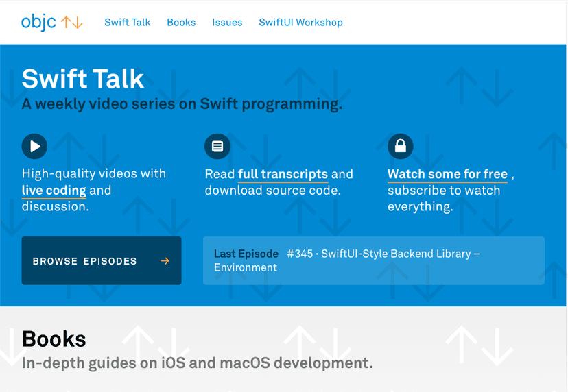
Task: Click the orange up-down arrows logo icon
Action: coord(72,22)
